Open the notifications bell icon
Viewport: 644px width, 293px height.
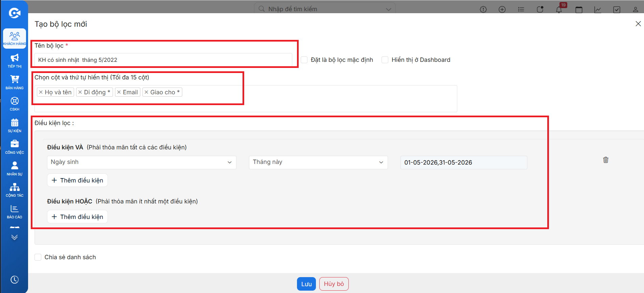[559, 9]
